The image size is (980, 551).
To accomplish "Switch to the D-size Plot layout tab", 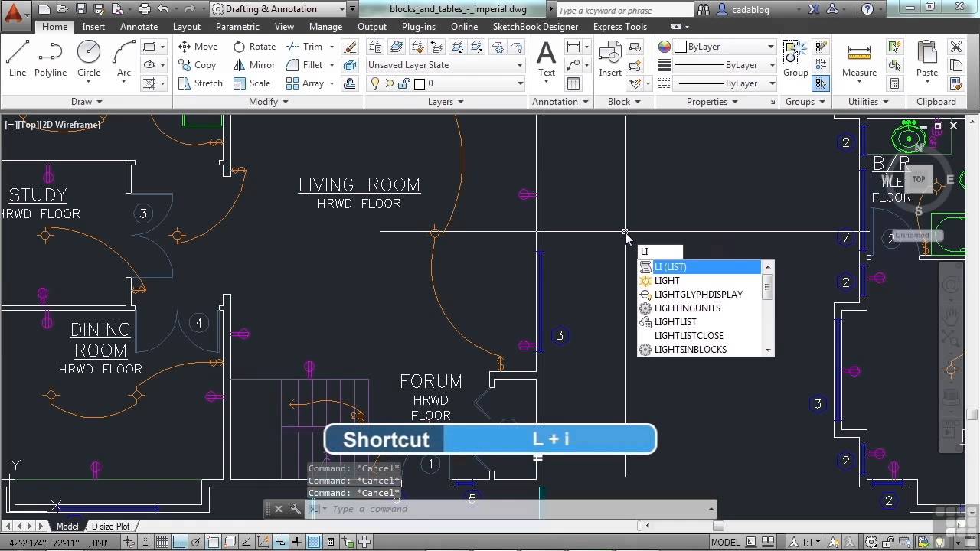I will pos(111,527).
